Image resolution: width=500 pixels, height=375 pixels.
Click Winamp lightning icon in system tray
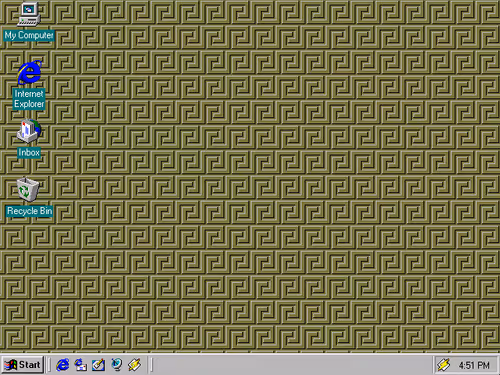444,365
